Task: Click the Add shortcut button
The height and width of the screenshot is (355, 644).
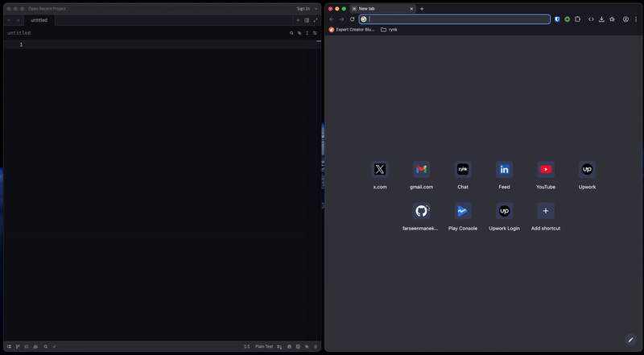Action: [546, 211]
